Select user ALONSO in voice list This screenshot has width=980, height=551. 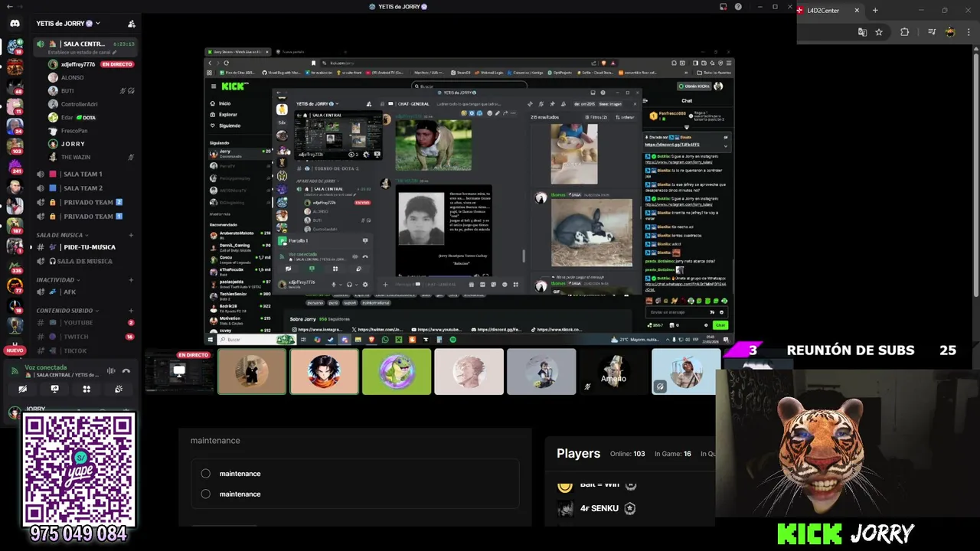(x=73, y=78)
